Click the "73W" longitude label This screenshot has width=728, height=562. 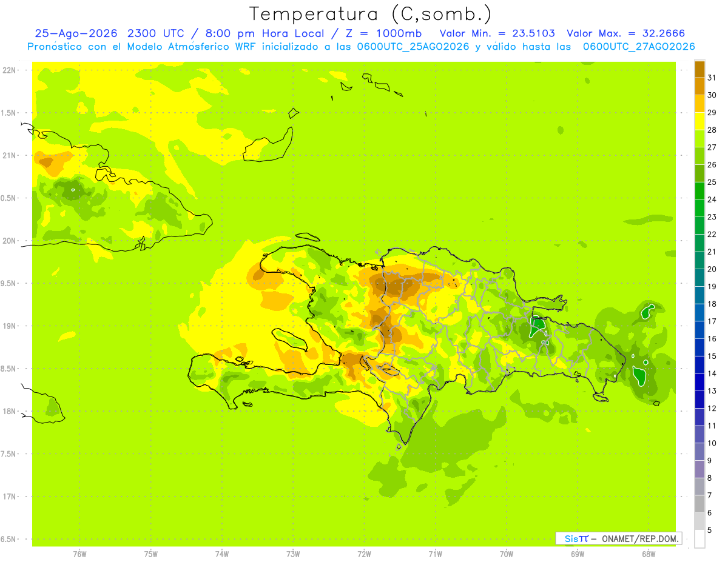pos(293,554)
